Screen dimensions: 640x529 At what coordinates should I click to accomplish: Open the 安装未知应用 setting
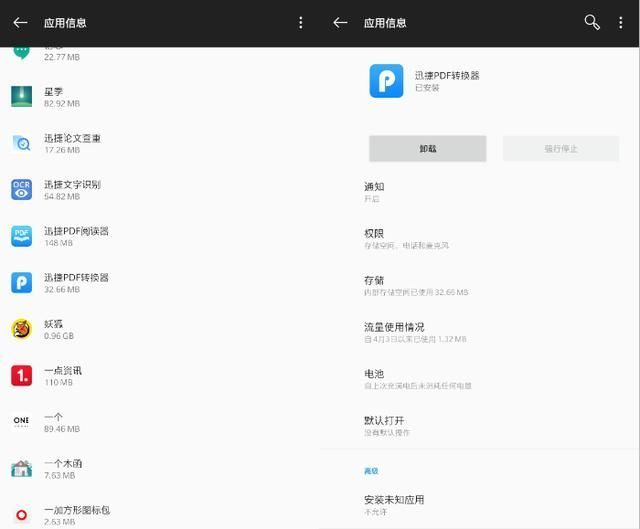click(x=480, y=505)
